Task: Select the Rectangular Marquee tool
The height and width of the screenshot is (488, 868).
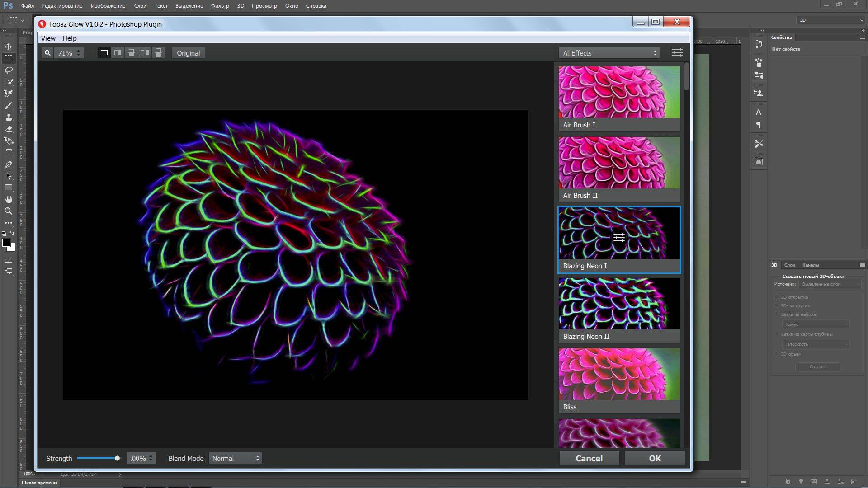Action: [9, 58]
